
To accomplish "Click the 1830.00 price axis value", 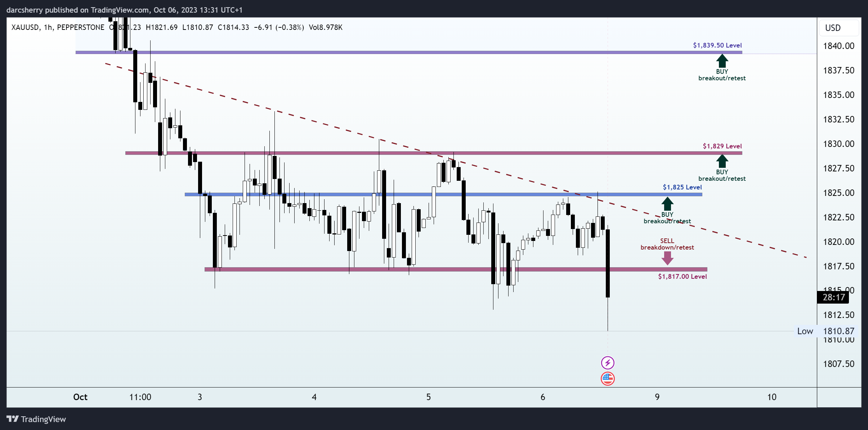I will (838, 144).
